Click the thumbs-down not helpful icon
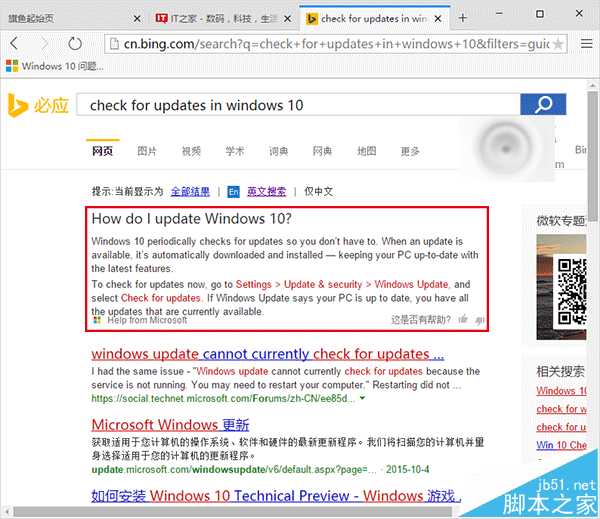This screenshot has width=600, height=519. click(x=479, y=320)
